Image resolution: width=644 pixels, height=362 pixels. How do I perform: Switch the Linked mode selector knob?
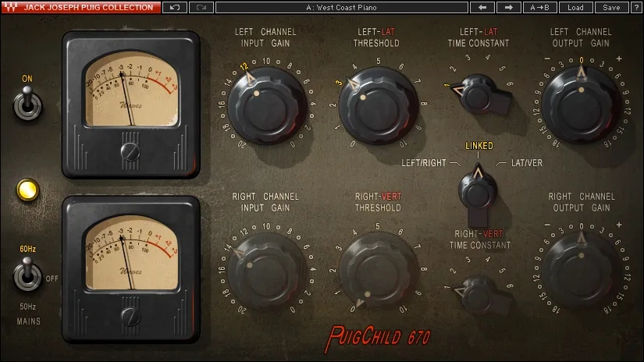click(478, 188)
